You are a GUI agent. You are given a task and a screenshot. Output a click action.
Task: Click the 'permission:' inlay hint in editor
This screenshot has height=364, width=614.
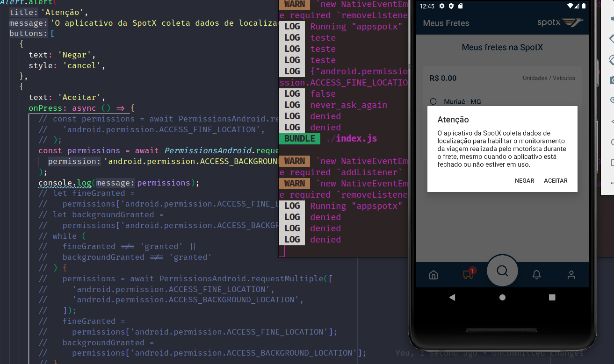click(x=74, y=161)
